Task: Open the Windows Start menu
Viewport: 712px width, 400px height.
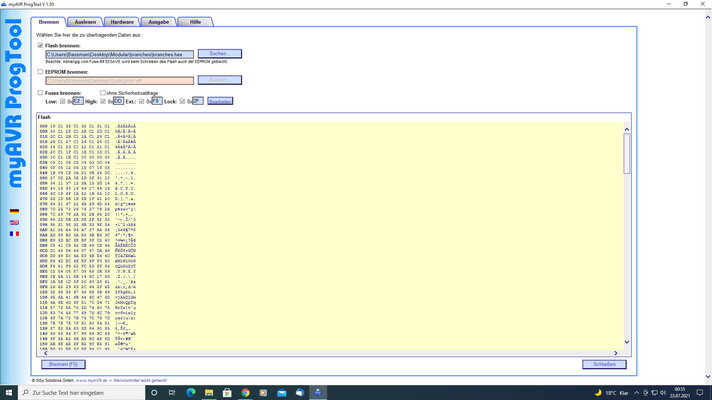Action: [9, 393]
